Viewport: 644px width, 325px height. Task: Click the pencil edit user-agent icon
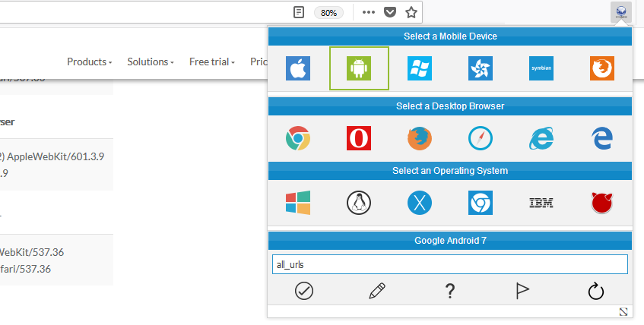pyautogui.click(x=377, y=290)
